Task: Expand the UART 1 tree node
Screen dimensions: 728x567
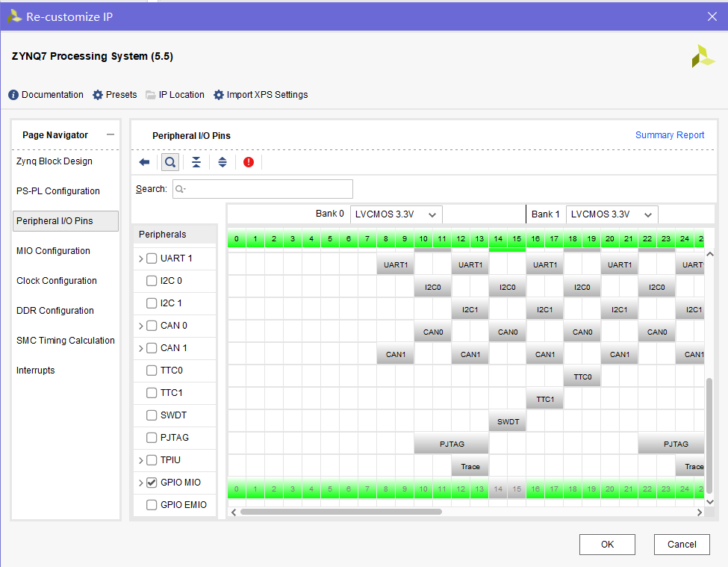Action: 140,258
